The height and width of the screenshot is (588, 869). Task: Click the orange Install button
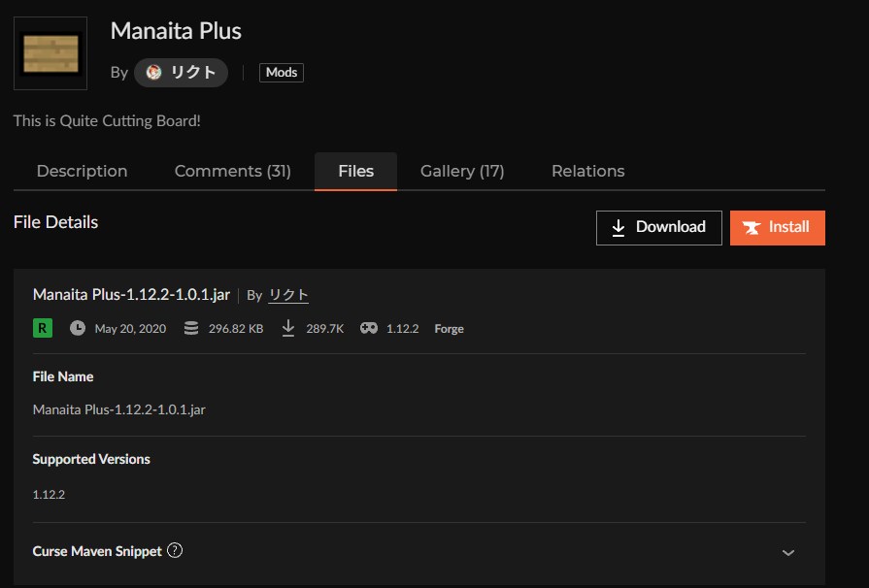click(777, 227)
